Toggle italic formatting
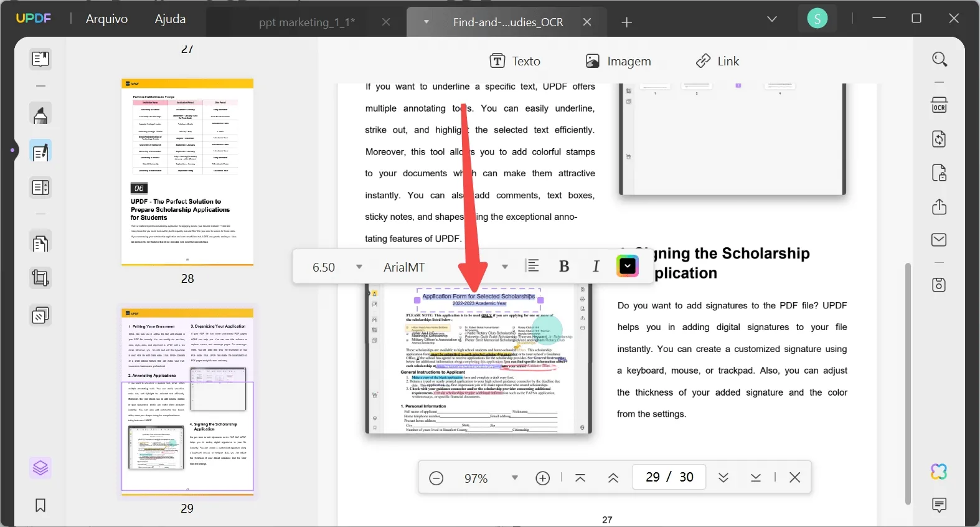Screen dimensions: 980x527 [x=596, y=267]
